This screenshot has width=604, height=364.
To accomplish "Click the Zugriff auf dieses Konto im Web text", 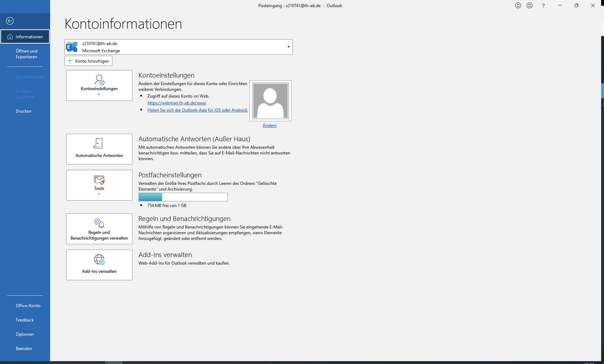I will click(x=178, y=96).
